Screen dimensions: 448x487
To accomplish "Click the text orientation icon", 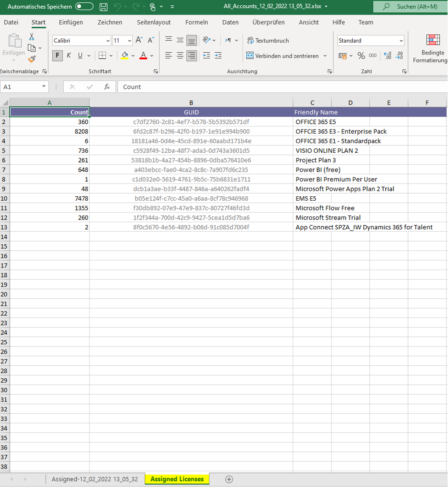I will [x=206, y=40].
